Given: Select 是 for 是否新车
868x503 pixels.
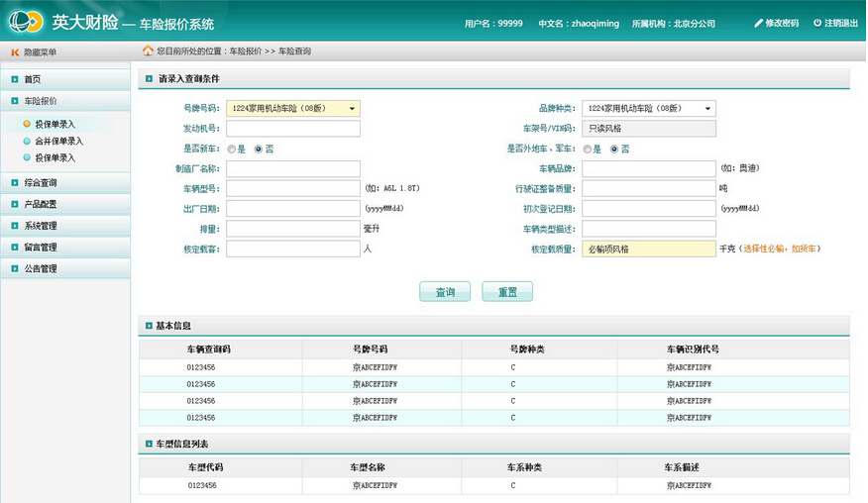Looking at the screenshot, I should pyautogui.click(x=232, y=149).
